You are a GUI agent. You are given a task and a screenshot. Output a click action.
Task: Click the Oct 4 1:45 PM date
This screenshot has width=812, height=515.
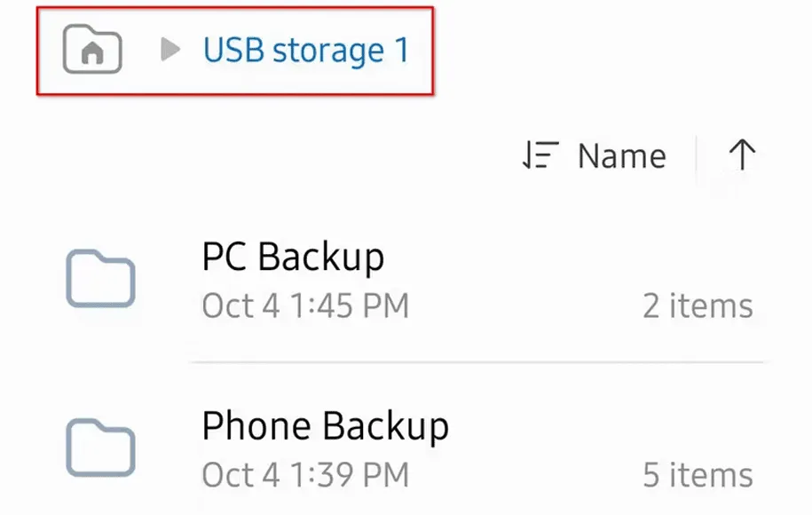coord(305,306)
